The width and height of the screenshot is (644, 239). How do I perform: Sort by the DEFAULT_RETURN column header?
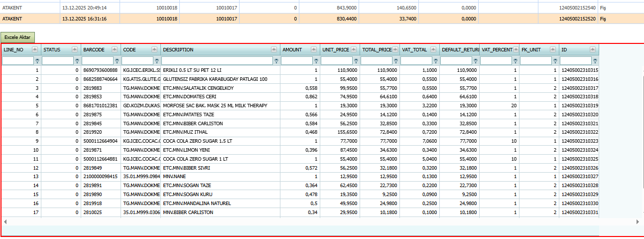click(x=460, y=50)
